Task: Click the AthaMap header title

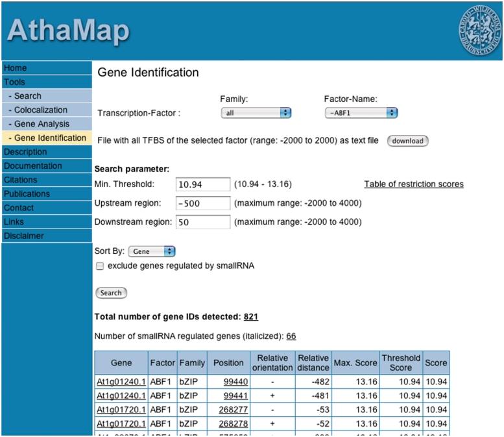Action: (x=68, y=31)
